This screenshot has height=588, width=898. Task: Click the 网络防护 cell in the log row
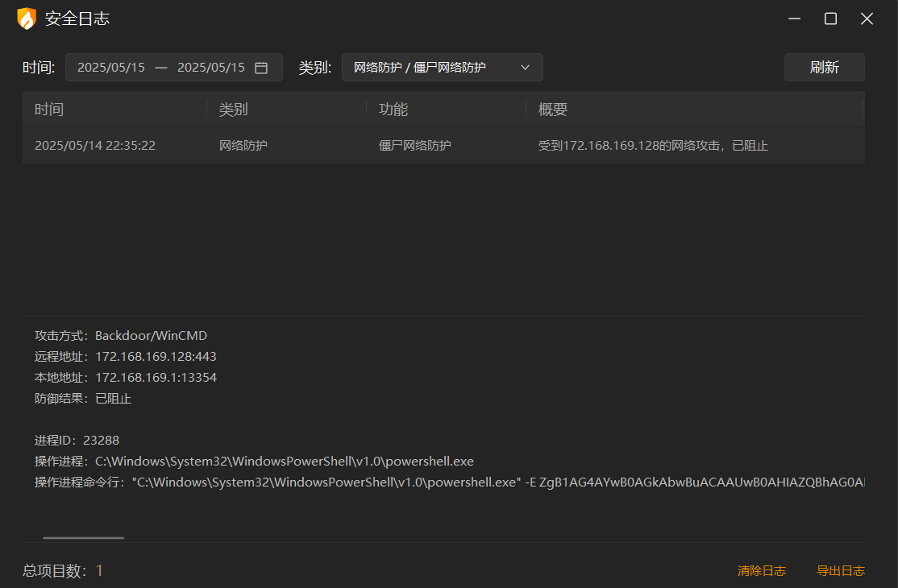[243, 145]
